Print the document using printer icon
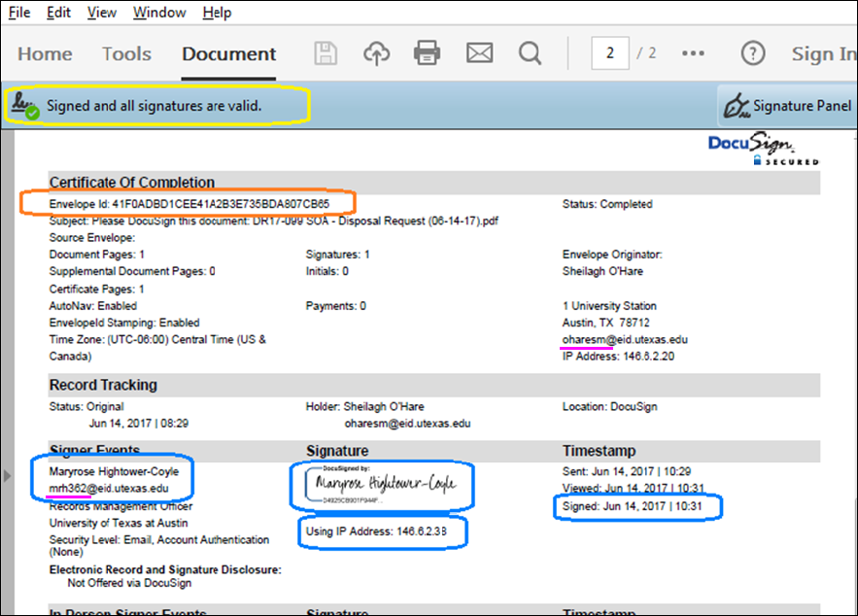The width and height of the screenshot is (858, 616). point(428,53)
